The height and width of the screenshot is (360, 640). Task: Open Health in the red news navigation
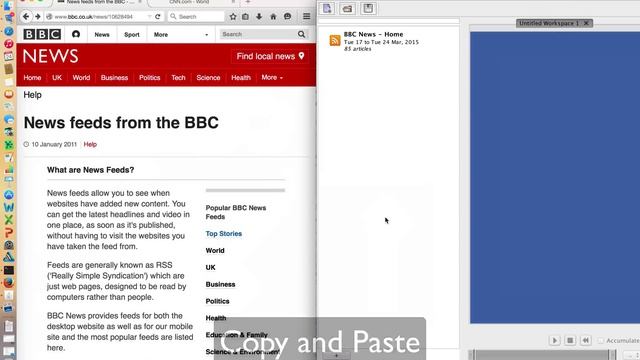click(241, 78)
